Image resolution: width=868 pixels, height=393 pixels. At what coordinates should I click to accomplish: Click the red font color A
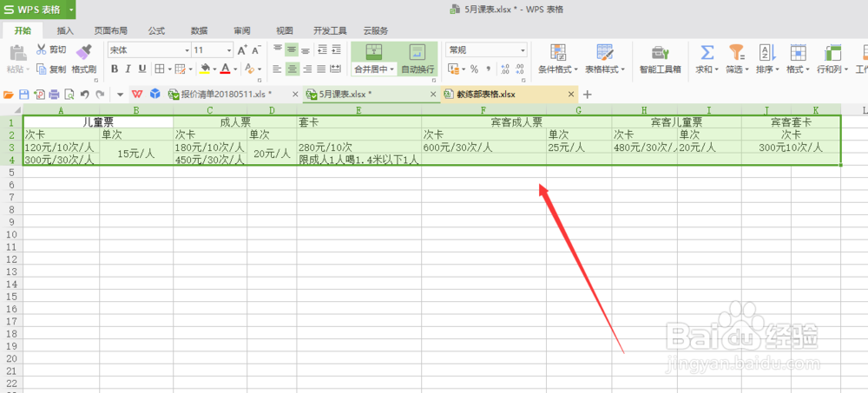tap(226, 69)
